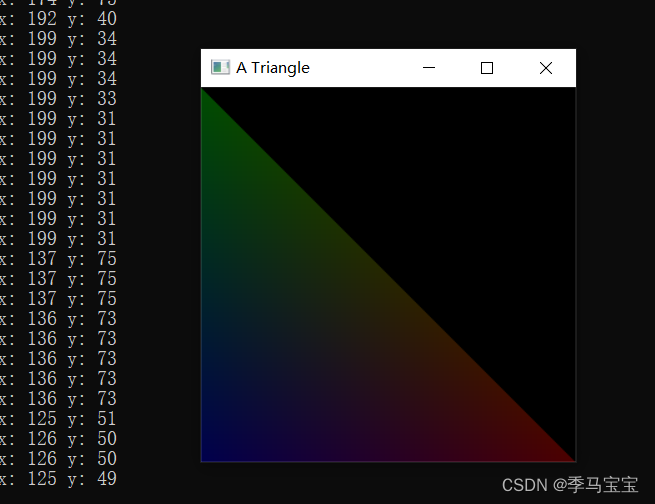The height and width of the screenshot is (504, 655).
Task: Minimize the A Triangle window
Action: coord(429,68)
